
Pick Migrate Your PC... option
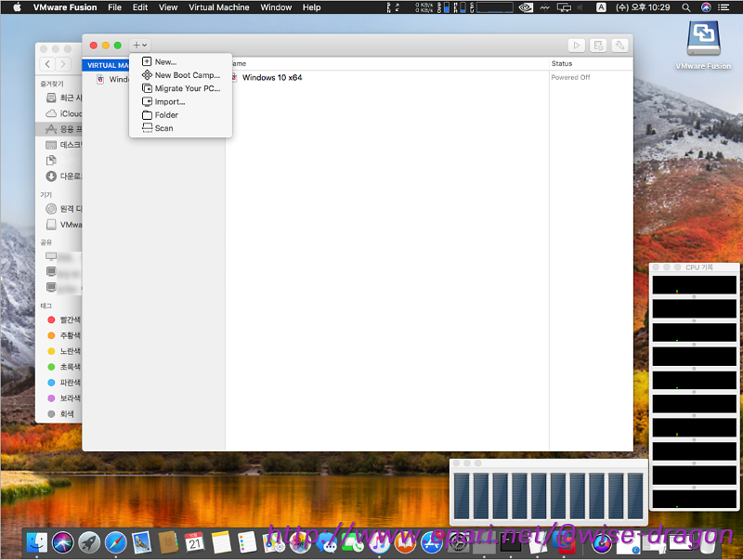click(x=180, y=88)
